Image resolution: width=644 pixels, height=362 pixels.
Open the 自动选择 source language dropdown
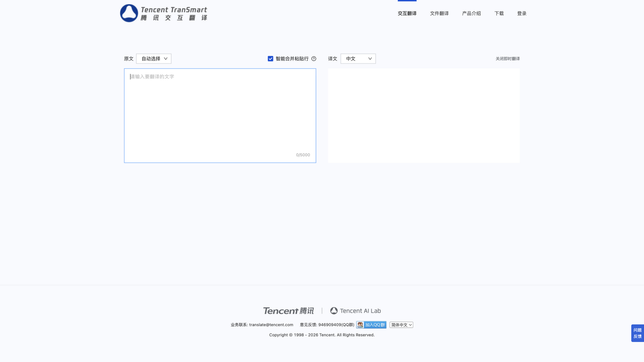[x=154, y=59]
